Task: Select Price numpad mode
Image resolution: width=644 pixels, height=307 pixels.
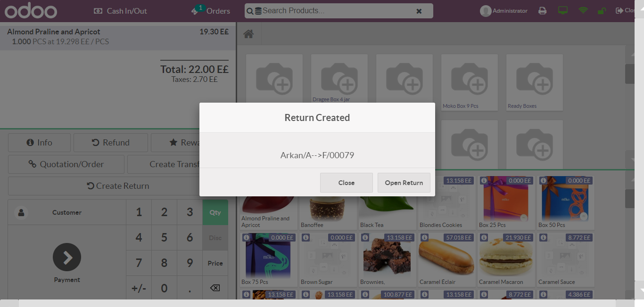Action: [215, 263]
